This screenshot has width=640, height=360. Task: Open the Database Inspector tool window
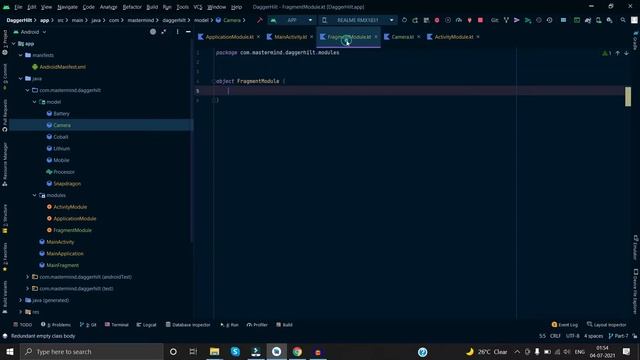coord(188,325)
